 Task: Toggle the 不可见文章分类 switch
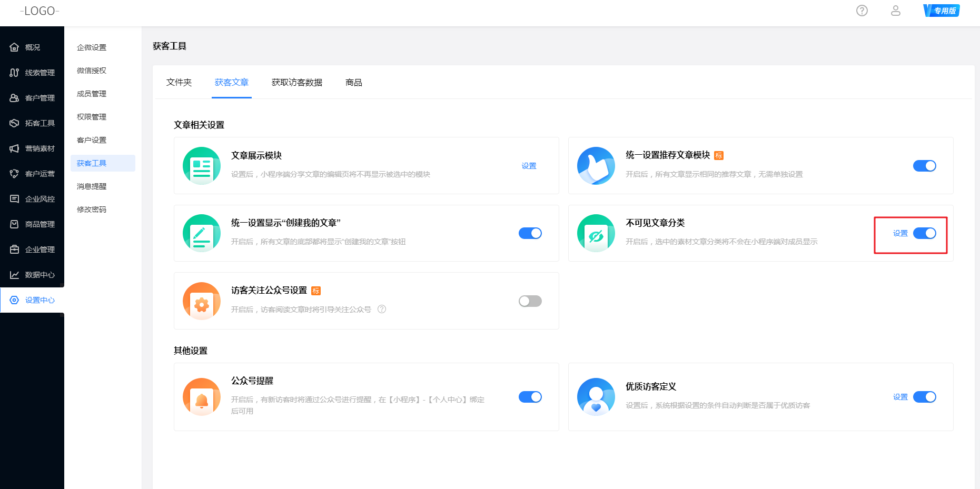pyautogui.click(x=924, y=233)
